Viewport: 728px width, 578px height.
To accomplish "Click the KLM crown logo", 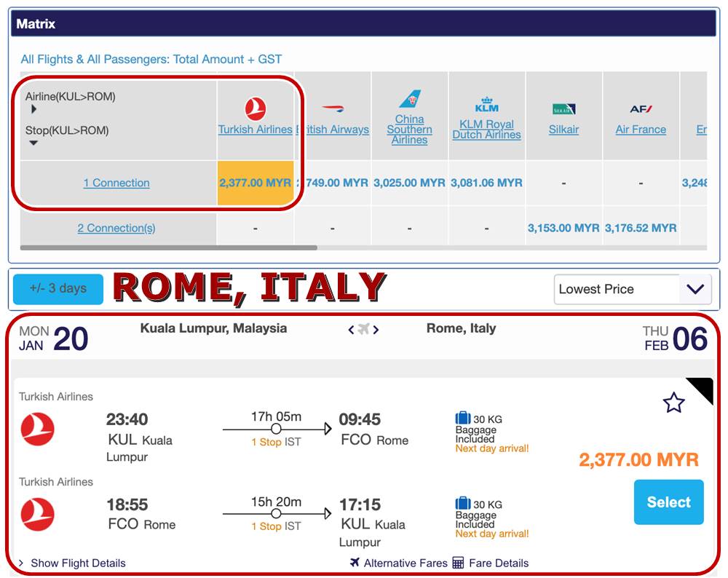I will click(x=486, y=104).
